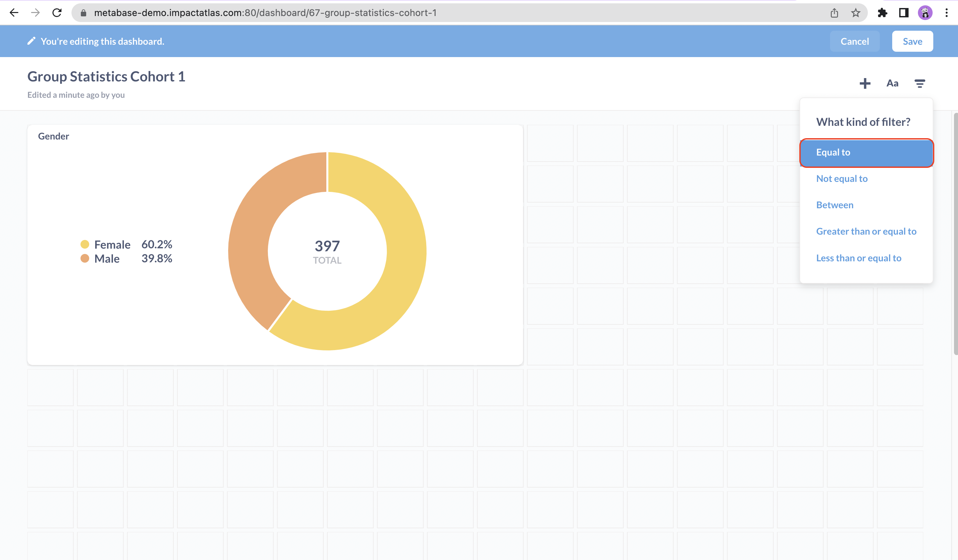The image size is (958, 560).
Task: Choose Less than or equal to
Action: coord(858,258)
